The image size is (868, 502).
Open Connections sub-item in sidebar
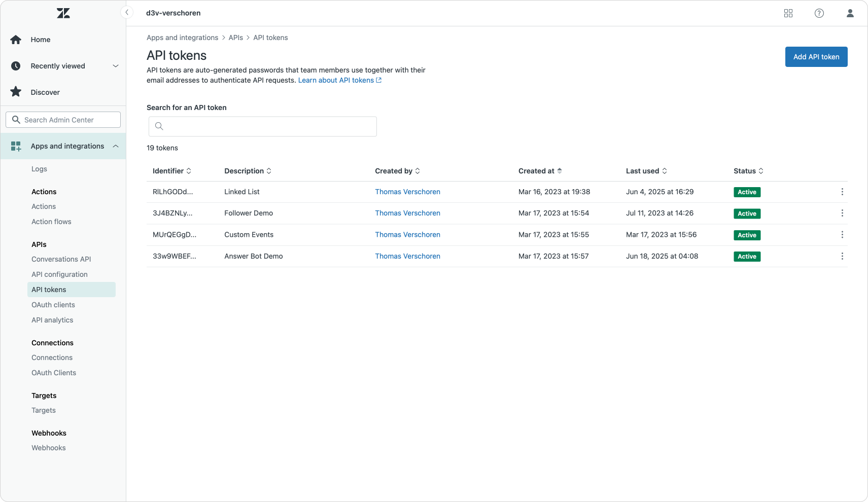point(52,357)
